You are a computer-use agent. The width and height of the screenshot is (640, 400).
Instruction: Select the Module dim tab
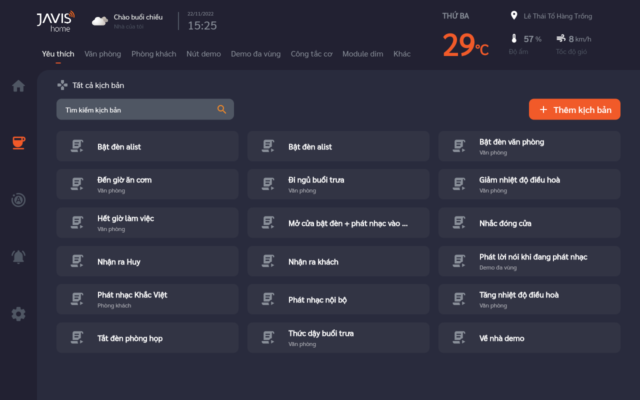click(363, 53)
